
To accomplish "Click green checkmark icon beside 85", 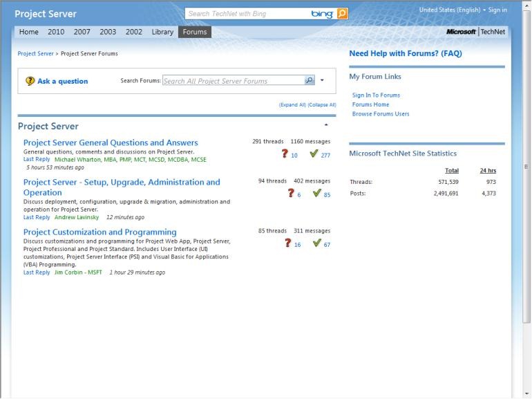I will tap(316, 193).
